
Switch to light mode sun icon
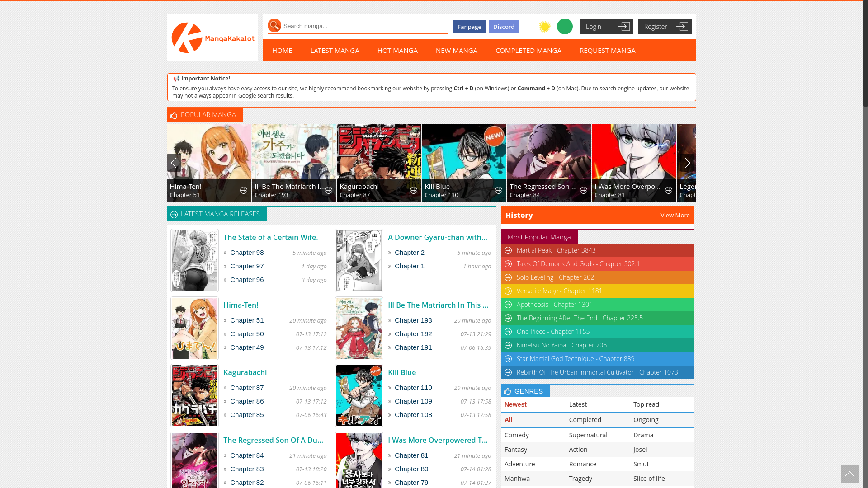tap(545, 27)
